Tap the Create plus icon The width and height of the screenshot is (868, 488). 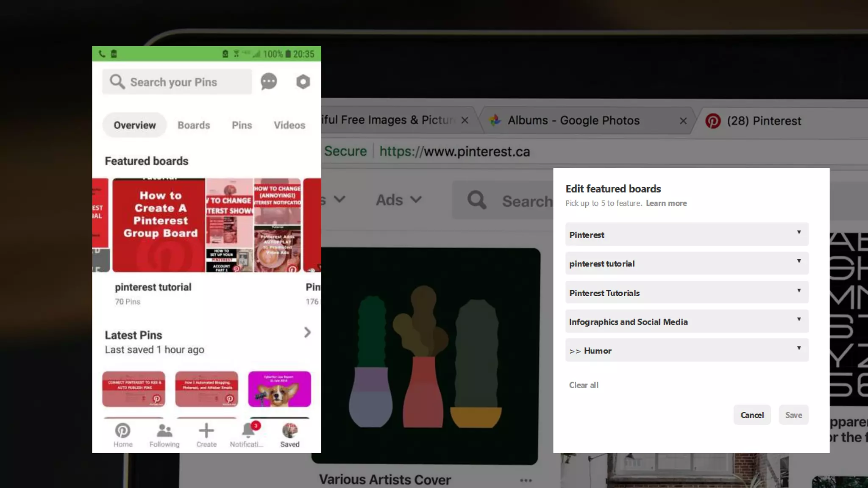pyautogui.click(x=206, y=431)
